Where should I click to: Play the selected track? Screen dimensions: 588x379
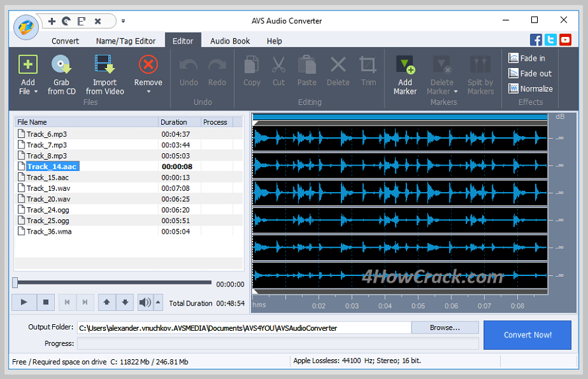click(24, 302)
